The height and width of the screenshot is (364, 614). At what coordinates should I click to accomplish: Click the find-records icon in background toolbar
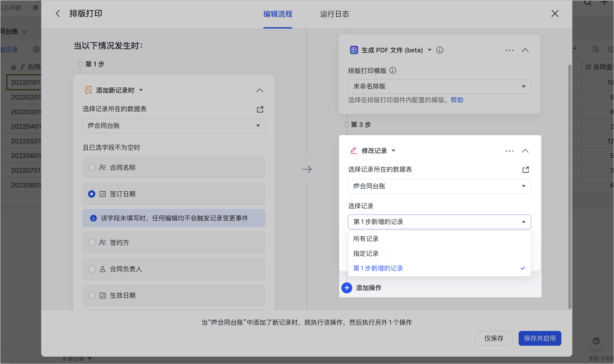(x=595, y=49)
